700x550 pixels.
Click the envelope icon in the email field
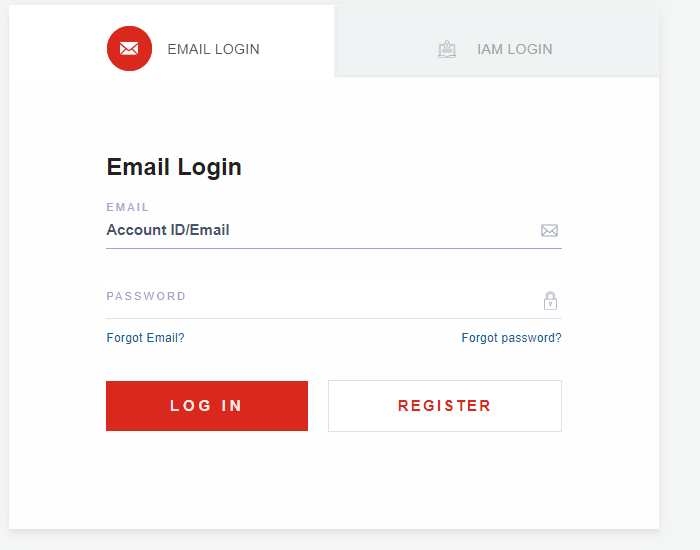click(x=550, y=230)
